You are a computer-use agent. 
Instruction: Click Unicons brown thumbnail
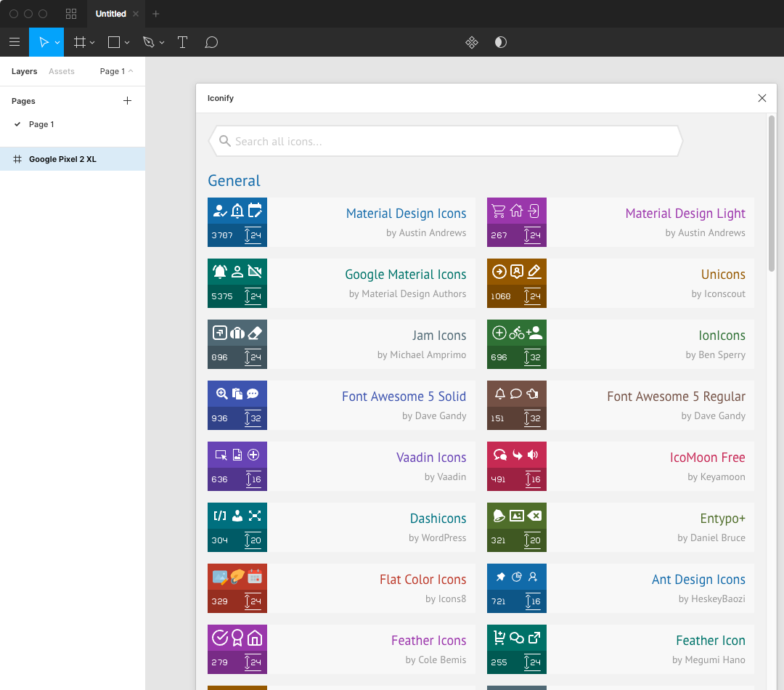coord(517,283)
